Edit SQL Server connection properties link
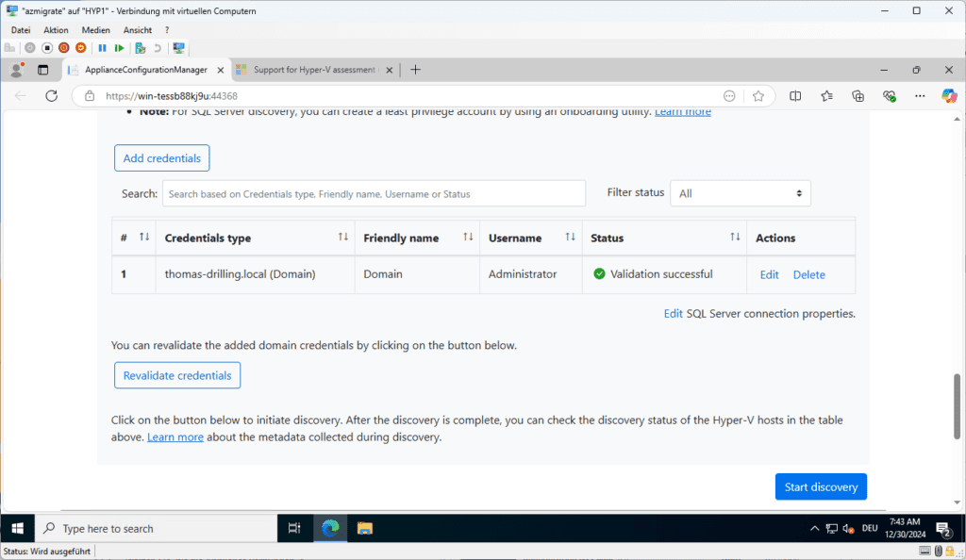Screen dimensions: 966x560 click(673, 313)
